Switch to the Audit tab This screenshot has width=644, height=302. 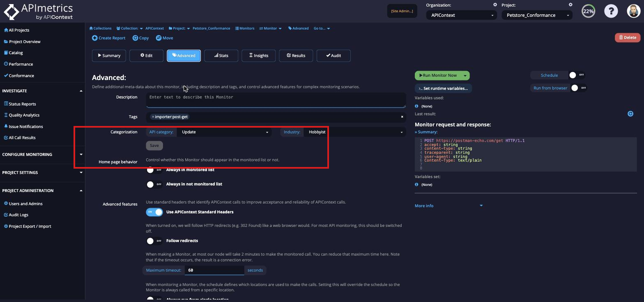click(x=333, y=55)
